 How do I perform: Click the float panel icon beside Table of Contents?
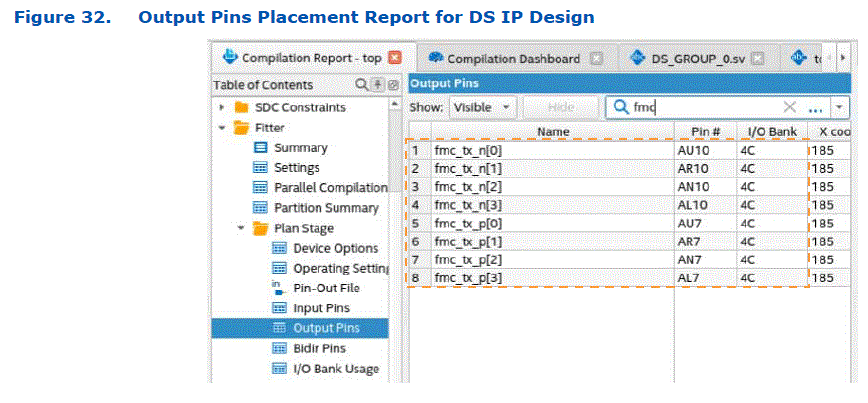(393, 85)
